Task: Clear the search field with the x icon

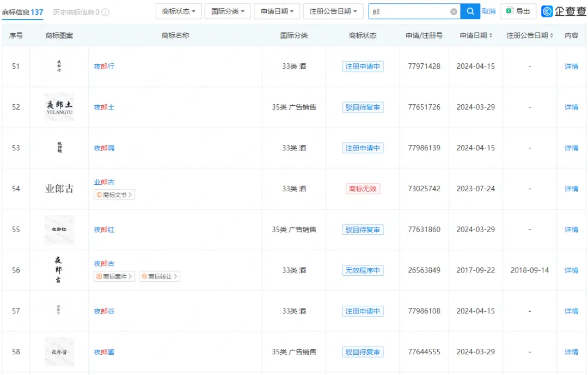Action: click(454, 11)
